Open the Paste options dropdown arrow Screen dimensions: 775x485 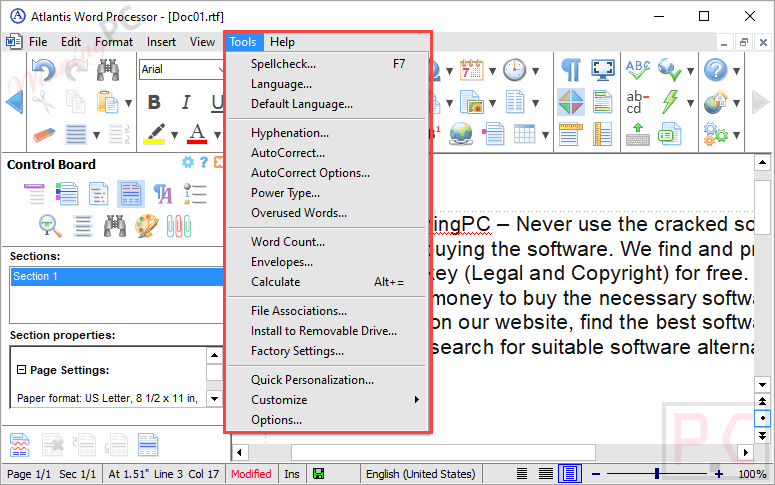(129, 103)
